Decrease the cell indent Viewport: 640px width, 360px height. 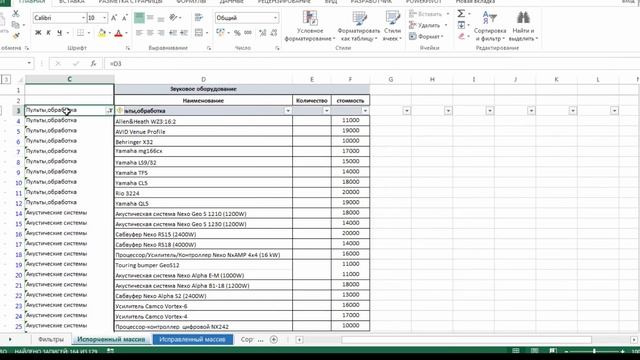(x=173, y=33)
